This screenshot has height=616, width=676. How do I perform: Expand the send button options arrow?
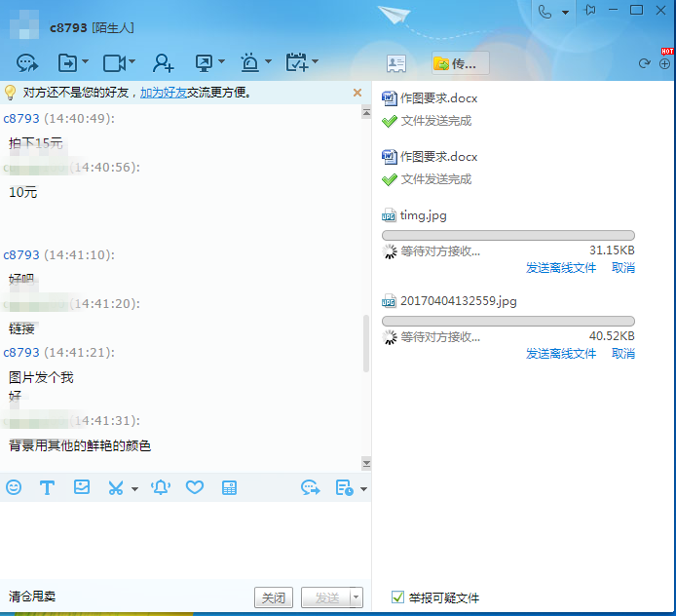click(357, 597)
